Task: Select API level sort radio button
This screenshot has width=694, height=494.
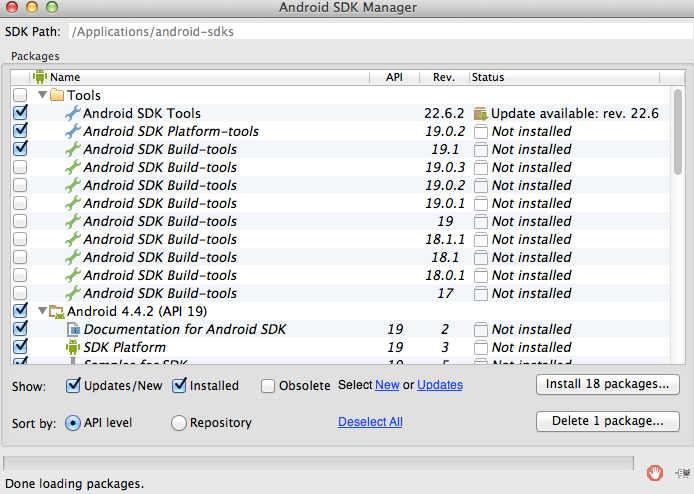Action: [x=73, y=423]
